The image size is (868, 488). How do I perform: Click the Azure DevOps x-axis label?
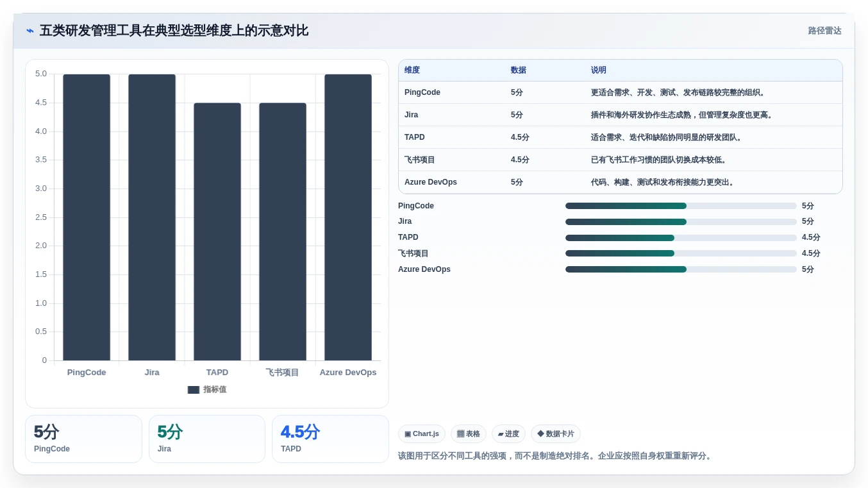pos(348,373)
